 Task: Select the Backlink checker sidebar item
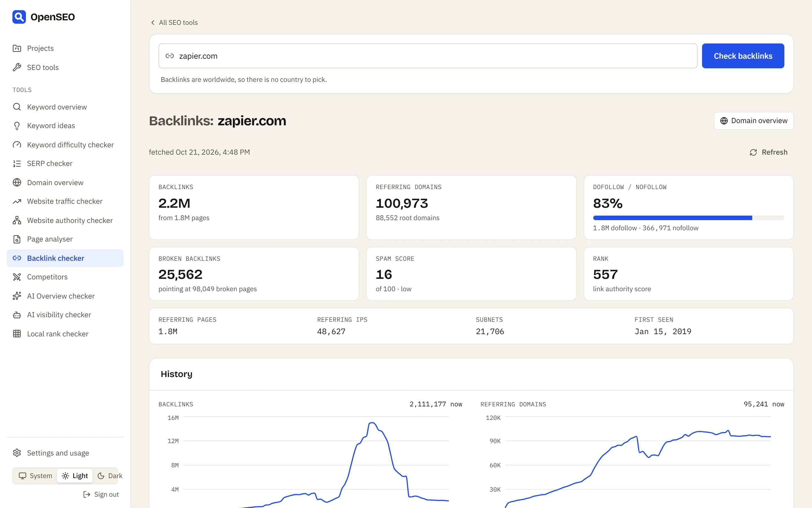click(x=65, y=258)
